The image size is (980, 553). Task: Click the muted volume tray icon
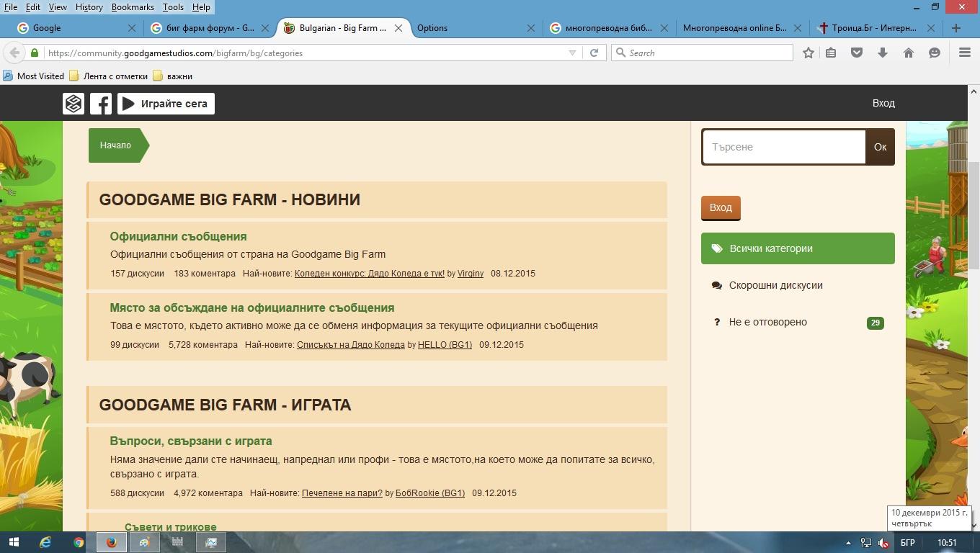[x=884, y=543]
